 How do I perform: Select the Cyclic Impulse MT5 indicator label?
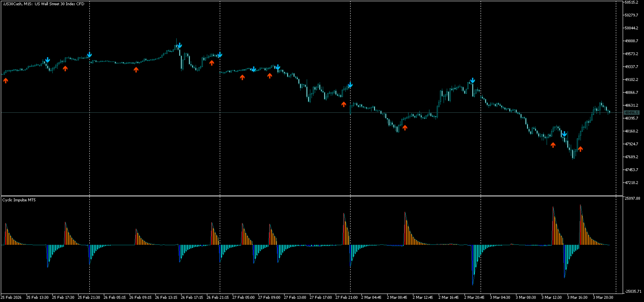pos(19,200)
